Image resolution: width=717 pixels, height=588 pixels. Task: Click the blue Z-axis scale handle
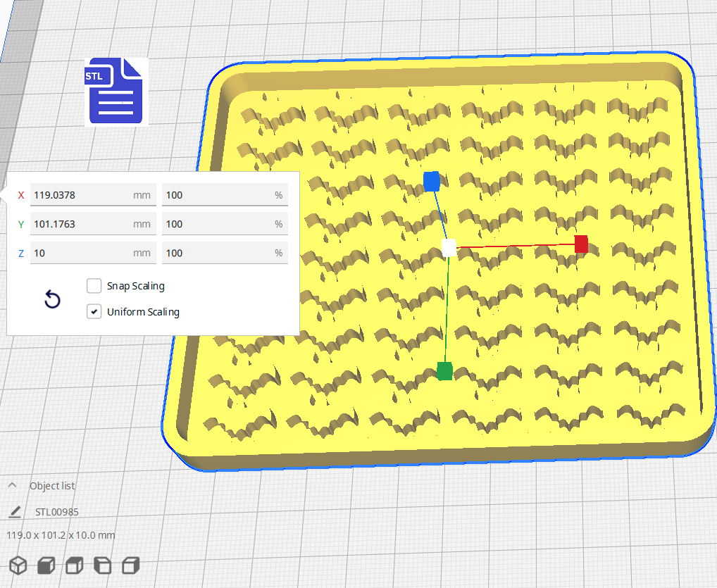(x=432, y=182)
